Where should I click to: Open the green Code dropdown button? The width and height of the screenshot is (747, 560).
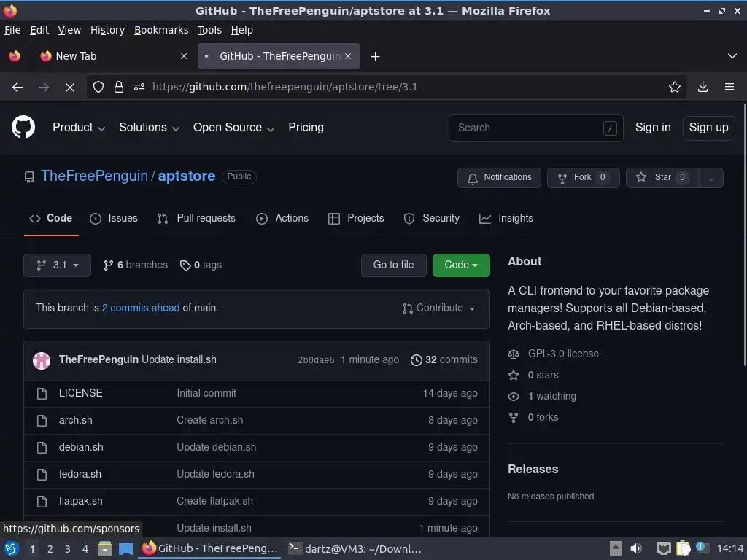[461, 265]
